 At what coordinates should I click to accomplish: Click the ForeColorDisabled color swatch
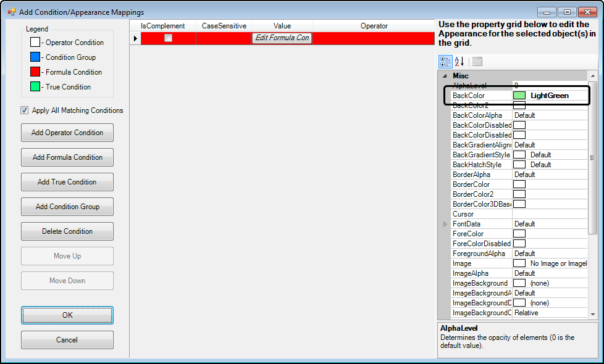519,244
